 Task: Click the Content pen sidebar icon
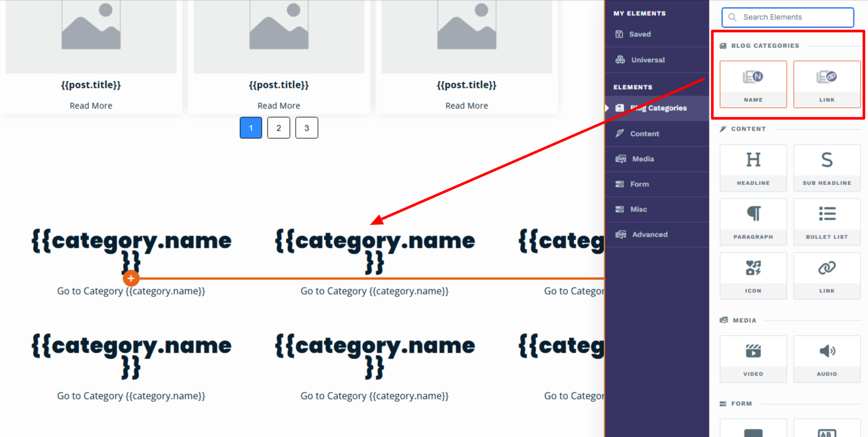point(620,134)
